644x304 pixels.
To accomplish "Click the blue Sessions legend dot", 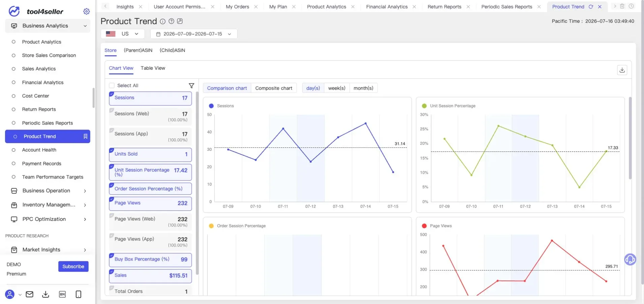I will pyautogui.click(x=211, y=106).
